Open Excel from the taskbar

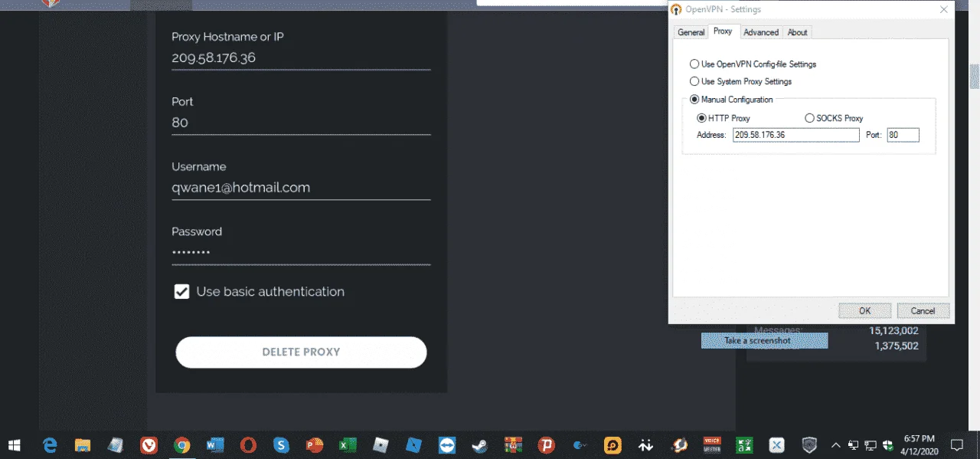[x=348, y=444]
